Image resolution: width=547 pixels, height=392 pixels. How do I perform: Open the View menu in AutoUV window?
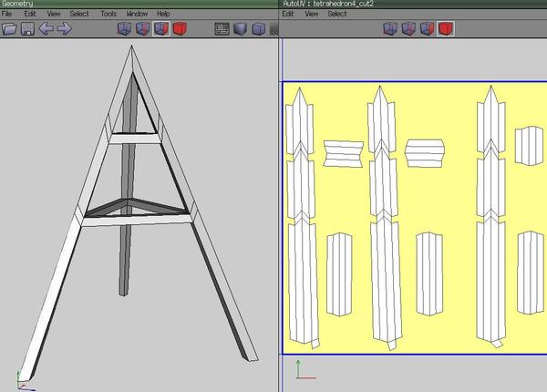pyautogui.click(x=312, y=14)
